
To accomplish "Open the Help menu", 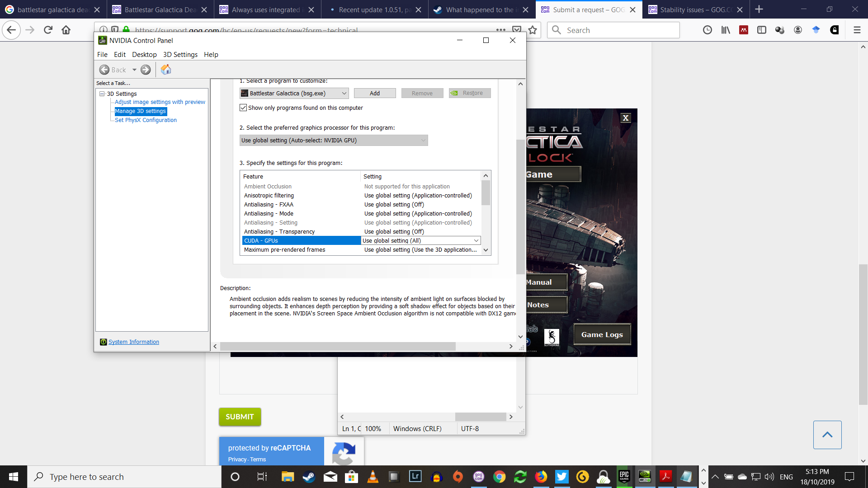I will (x=211, y=54).
